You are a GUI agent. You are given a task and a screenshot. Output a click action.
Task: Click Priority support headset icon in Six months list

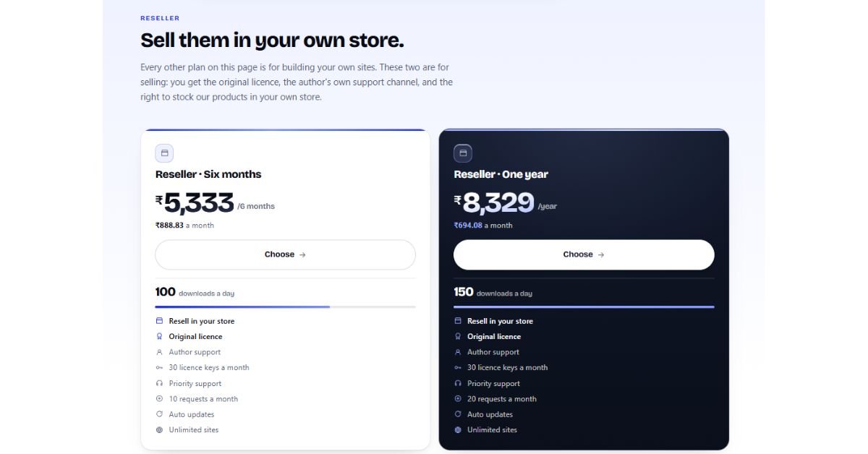click(x=159, y=383)
